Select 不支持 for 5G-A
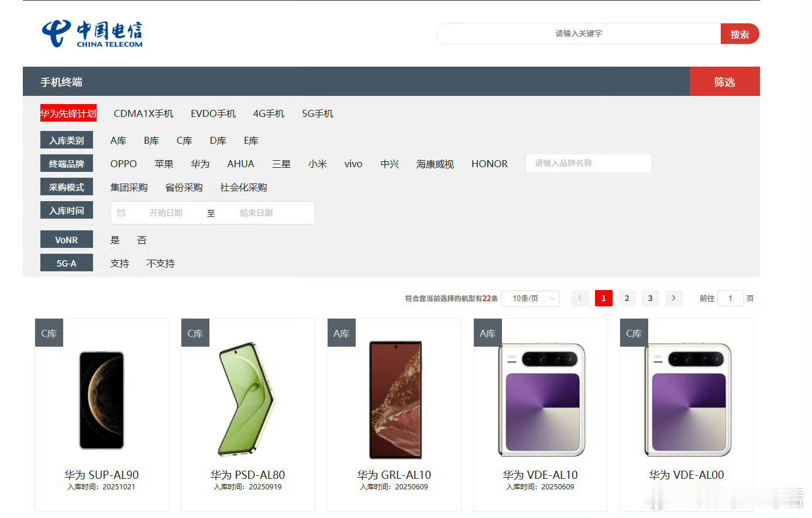 160,264
